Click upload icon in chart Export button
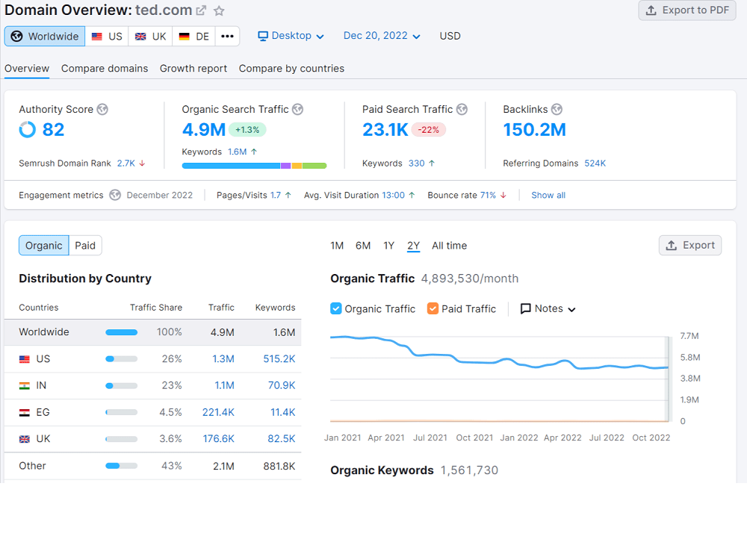Screen dimensions: 747x560 pyautogui.click(x=672, y=245)
